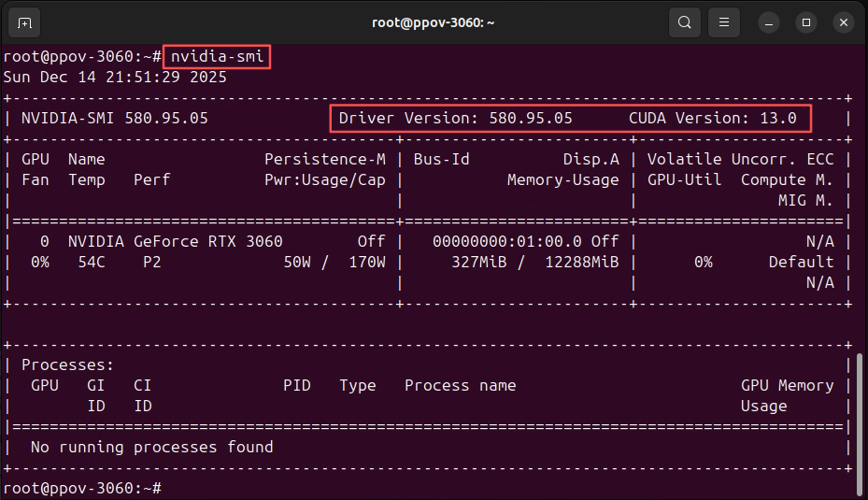Click the GPU Memory column header

[x=787, y=385]
